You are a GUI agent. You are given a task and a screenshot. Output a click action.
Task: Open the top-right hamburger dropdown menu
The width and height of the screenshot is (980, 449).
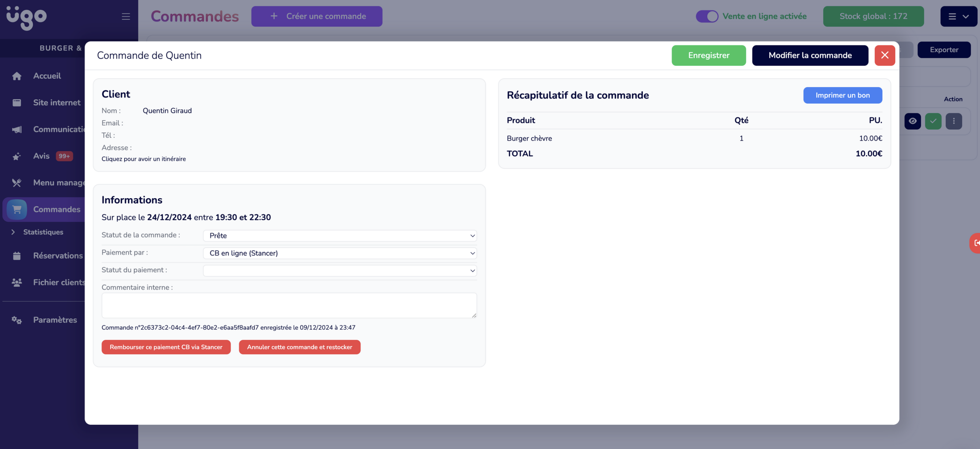tap(958, 16)
